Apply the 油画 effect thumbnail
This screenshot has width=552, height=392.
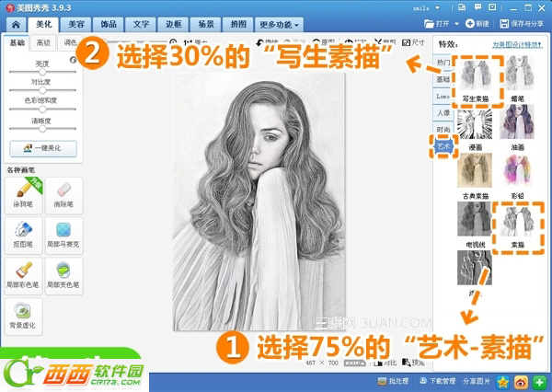[x=517, y=121]
